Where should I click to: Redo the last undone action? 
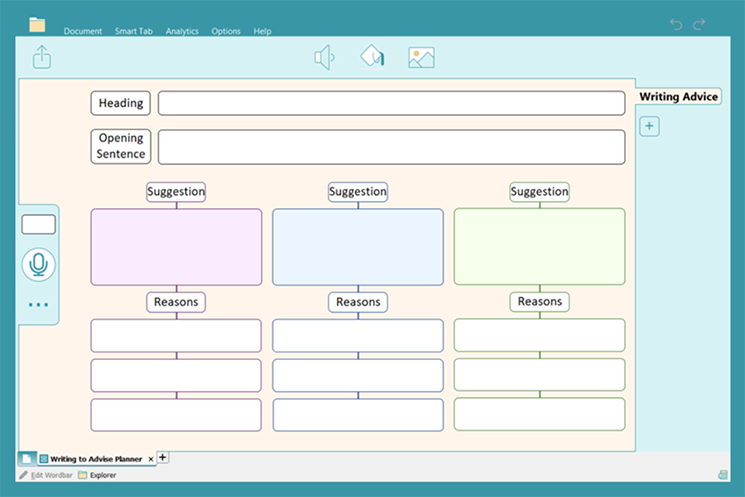point(699,24)
